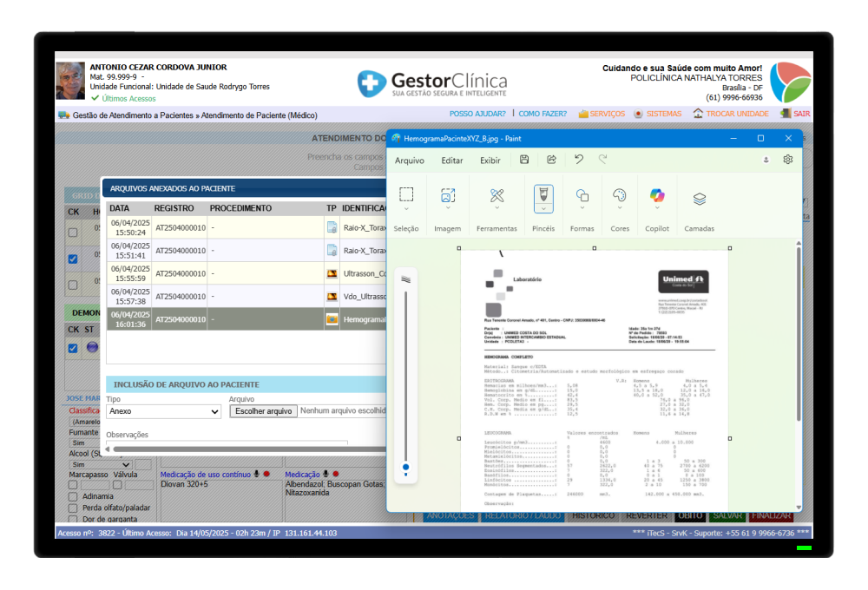
Task: Check the Perda olfato/paladar checkbox
Action: pyautogui.click(x=73, y=508)
